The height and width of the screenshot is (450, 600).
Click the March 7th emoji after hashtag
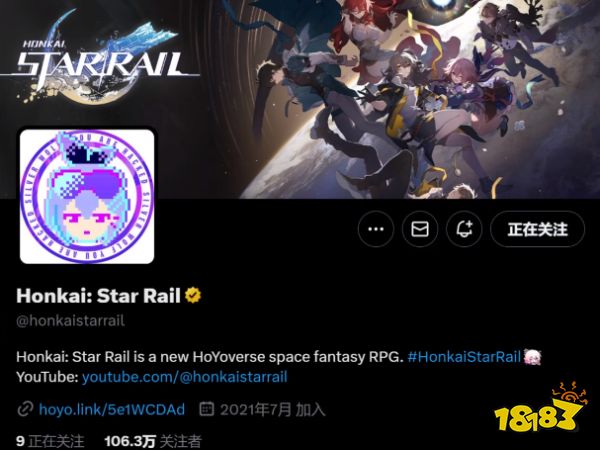point(532,357)
